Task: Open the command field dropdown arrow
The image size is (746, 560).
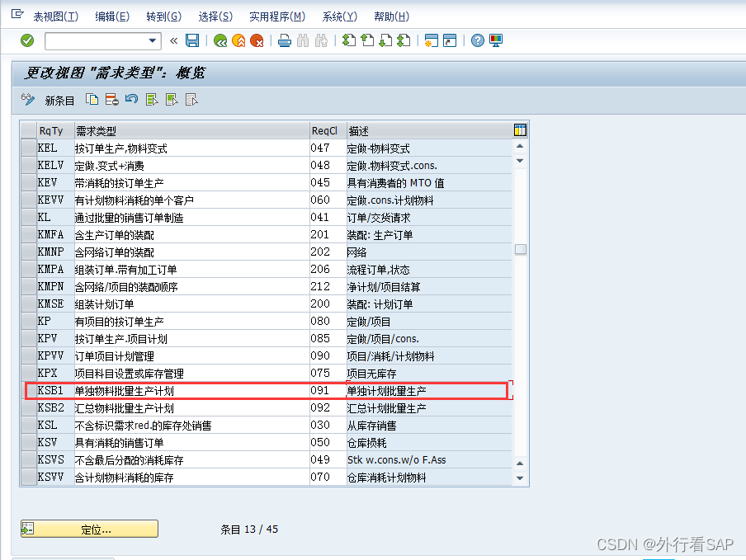Action: [x=152, y=41]
